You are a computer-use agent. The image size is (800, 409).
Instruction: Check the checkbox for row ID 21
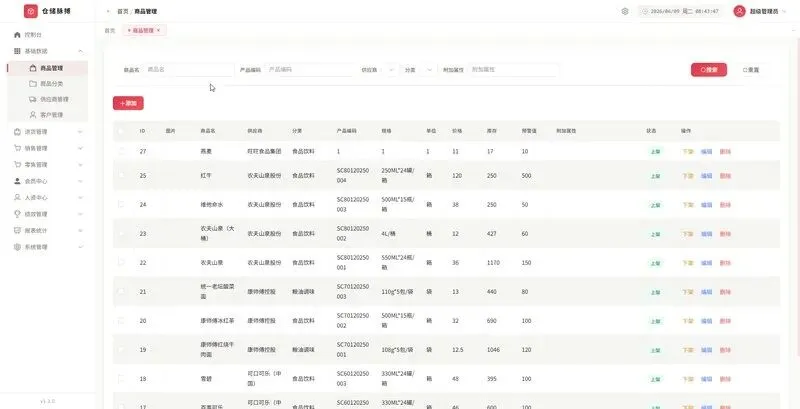[121, 292]
